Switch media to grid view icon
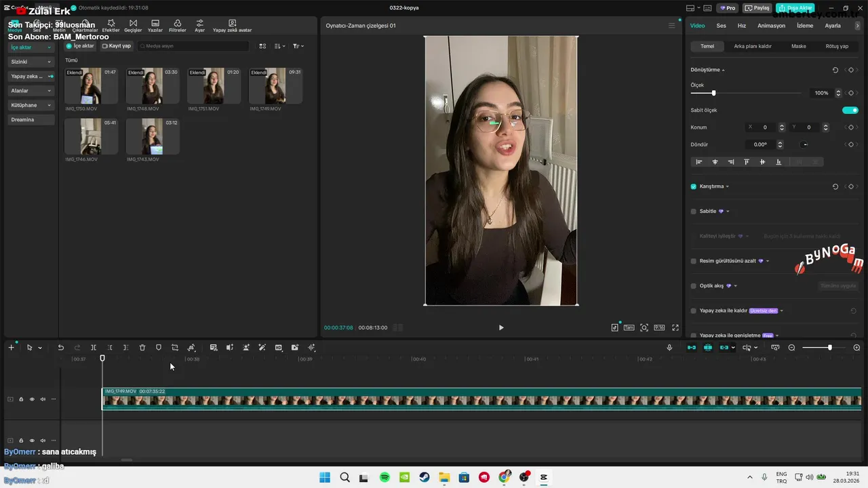This screenshot has width=868, height=488. click(x=263, y=46)
